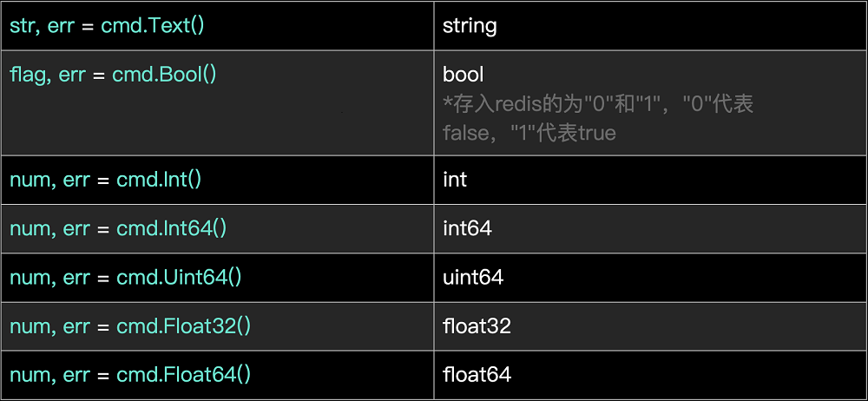Click the float32 return type cell
This screenshot has height=401, width=868.
(x=650, y=326)
